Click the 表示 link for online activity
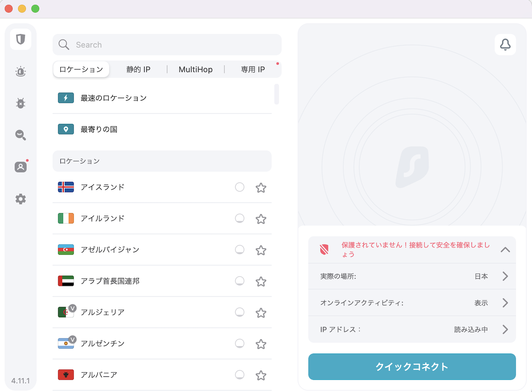This screenshot has height=392, width=532. 481,303
